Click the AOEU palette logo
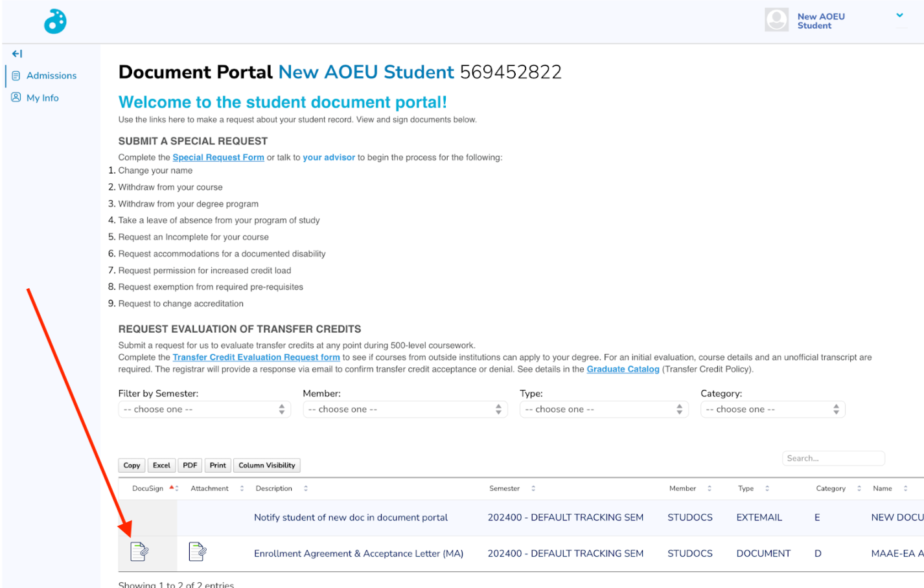Image resolution: width=924 pixels, height=588 pixels. [x=55, y=21]
